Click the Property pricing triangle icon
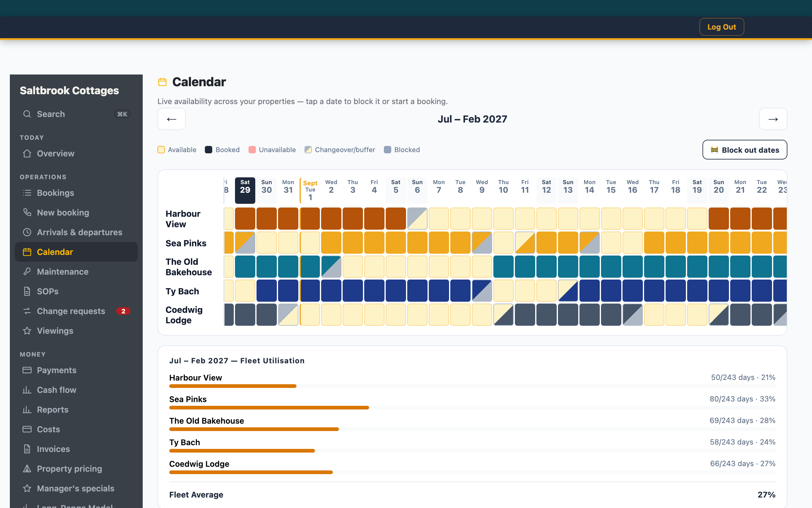Screen dimensions: 812x508 (x=27, y=469)
